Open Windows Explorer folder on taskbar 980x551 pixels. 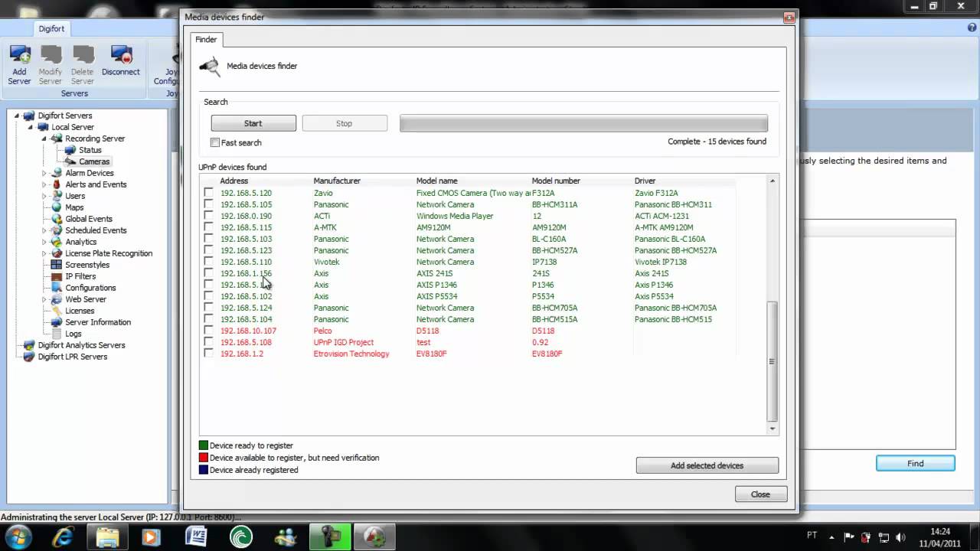coord(108,536)
